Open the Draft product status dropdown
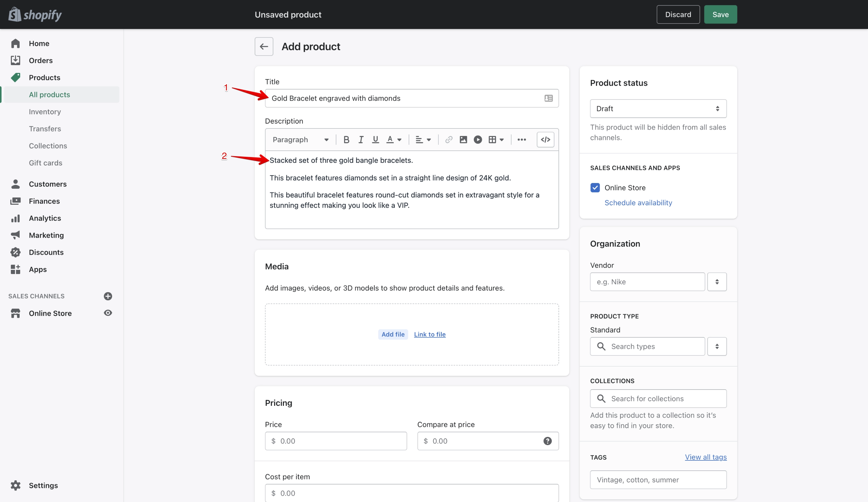 point(658,109)
